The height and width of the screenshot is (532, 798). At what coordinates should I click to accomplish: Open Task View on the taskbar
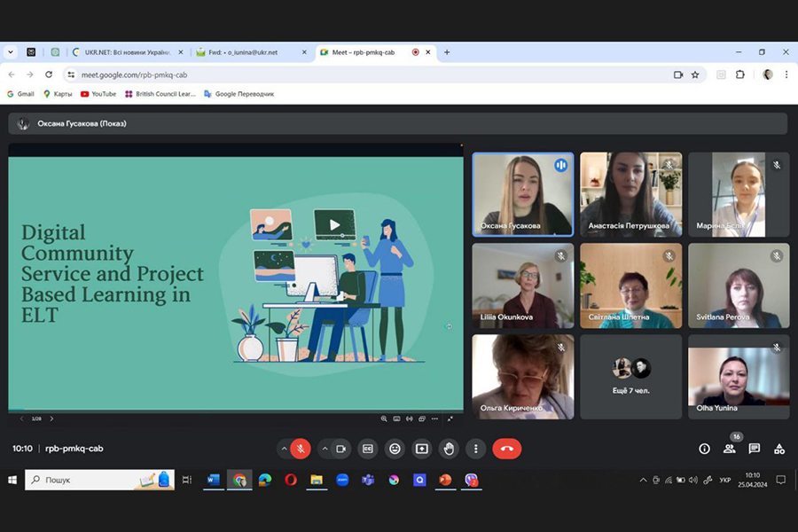pos(187,480)
